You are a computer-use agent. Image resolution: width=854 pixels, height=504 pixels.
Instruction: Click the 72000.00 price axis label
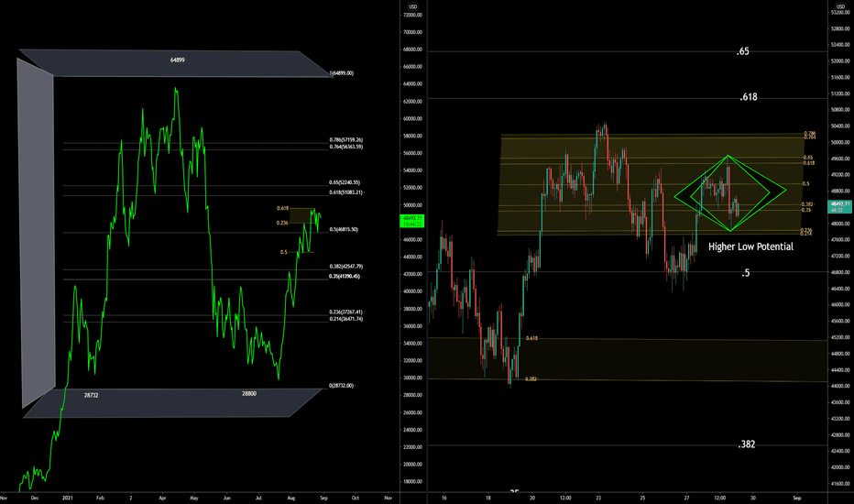coord(412,16)
